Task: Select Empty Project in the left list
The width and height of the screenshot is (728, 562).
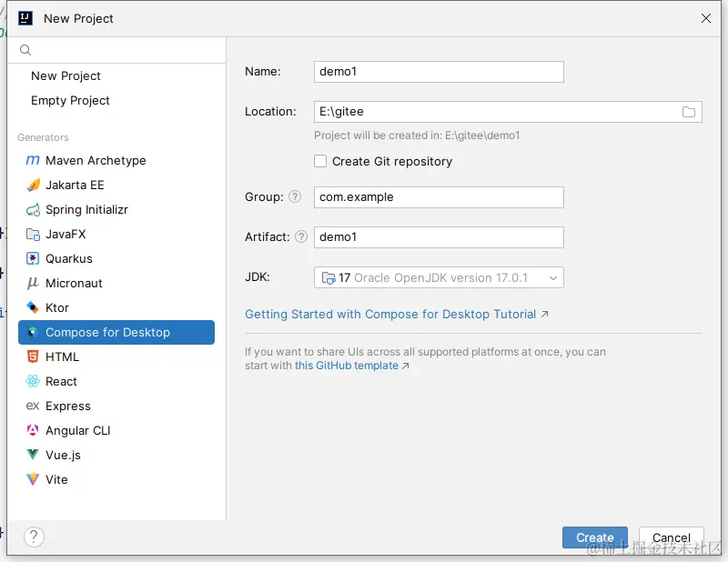Action: (x=70, y=100)
